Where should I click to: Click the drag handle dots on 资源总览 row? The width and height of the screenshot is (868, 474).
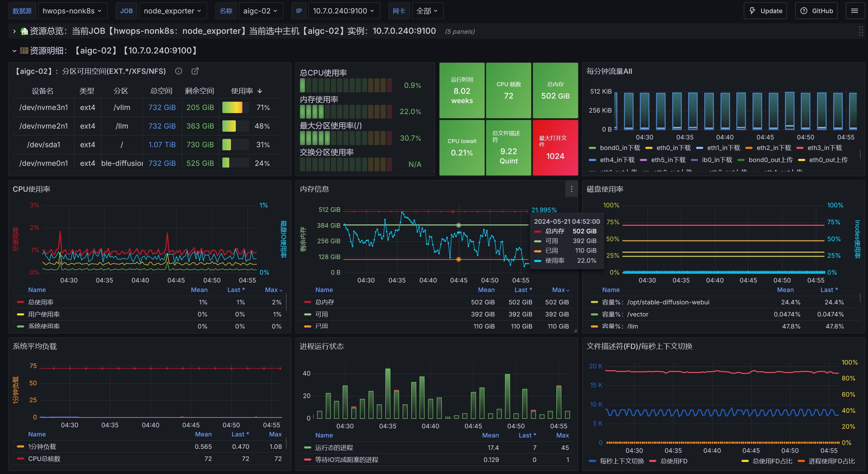(x=861, y=31)
